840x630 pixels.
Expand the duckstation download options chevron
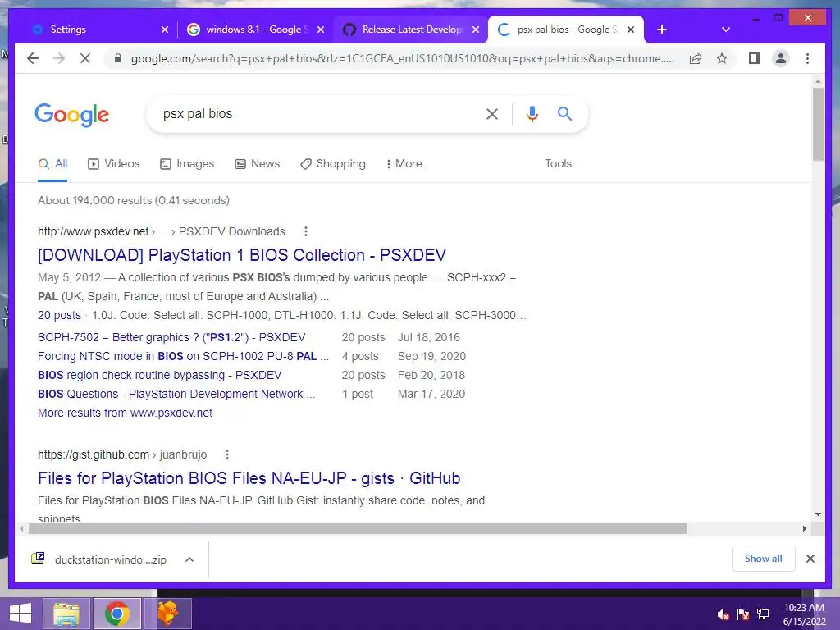tap(189, 559)
